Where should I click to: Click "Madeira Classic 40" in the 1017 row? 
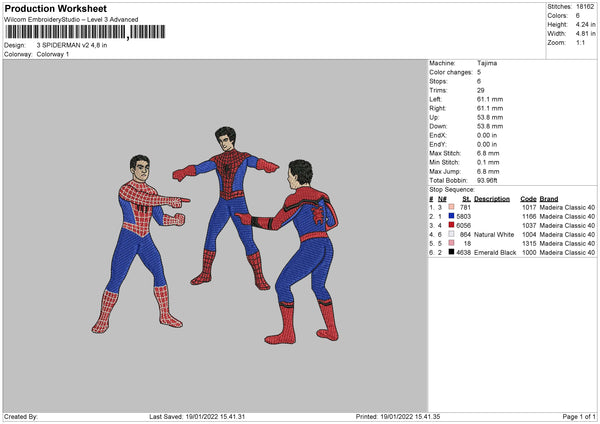pos(567,207)
